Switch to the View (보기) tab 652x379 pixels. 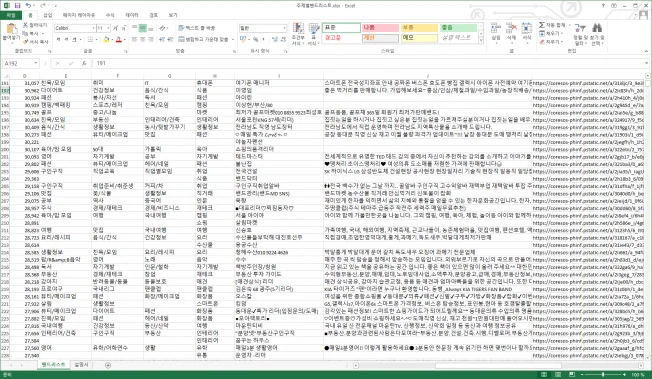click(x=173, y=15)
